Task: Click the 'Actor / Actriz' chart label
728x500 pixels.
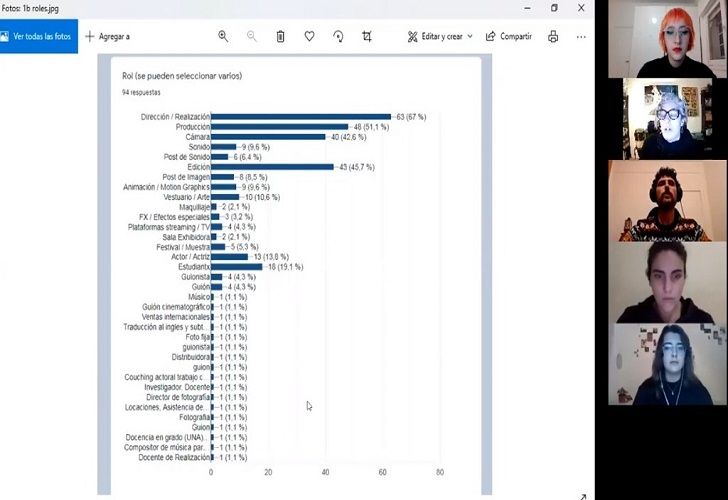Action: coord(190,257)
